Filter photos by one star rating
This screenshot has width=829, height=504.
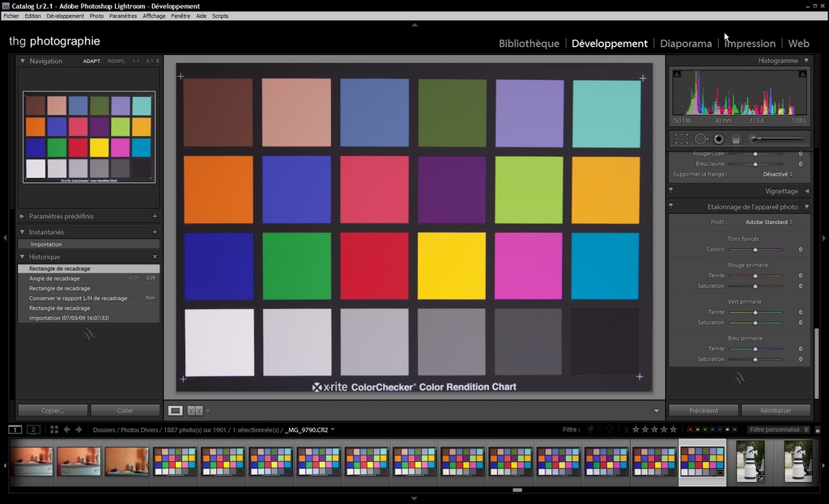[x=636, y=430]
